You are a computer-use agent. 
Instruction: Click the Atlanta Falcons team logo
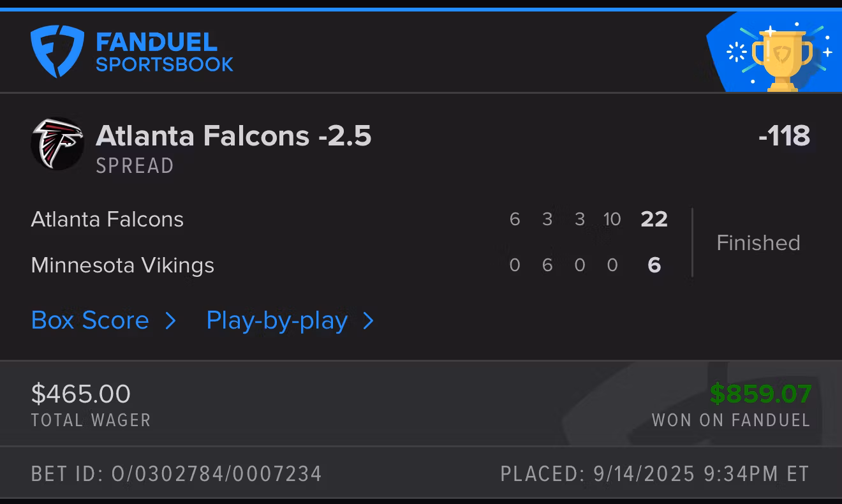(57, 144)
